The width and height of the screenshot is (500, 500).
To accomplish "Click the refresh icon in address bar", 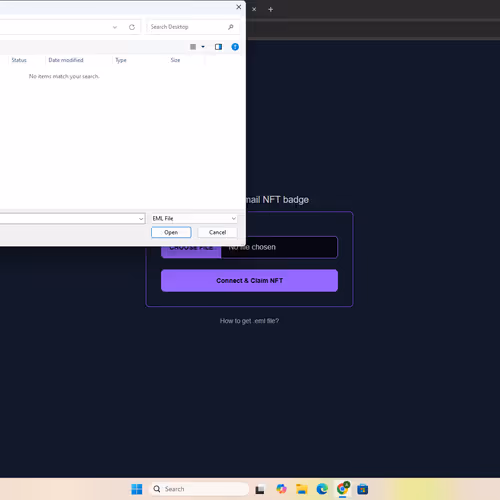I will tap(132, 27).
